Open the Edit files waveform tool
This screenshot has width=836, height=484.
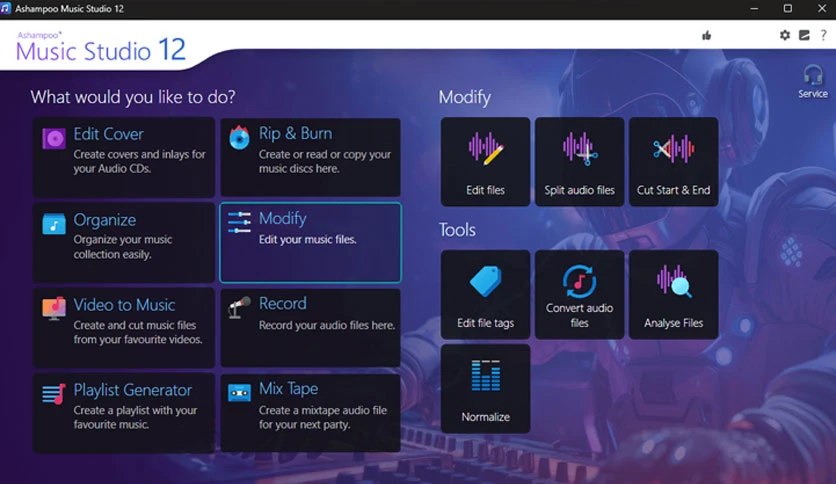click(x=485, y=162)
